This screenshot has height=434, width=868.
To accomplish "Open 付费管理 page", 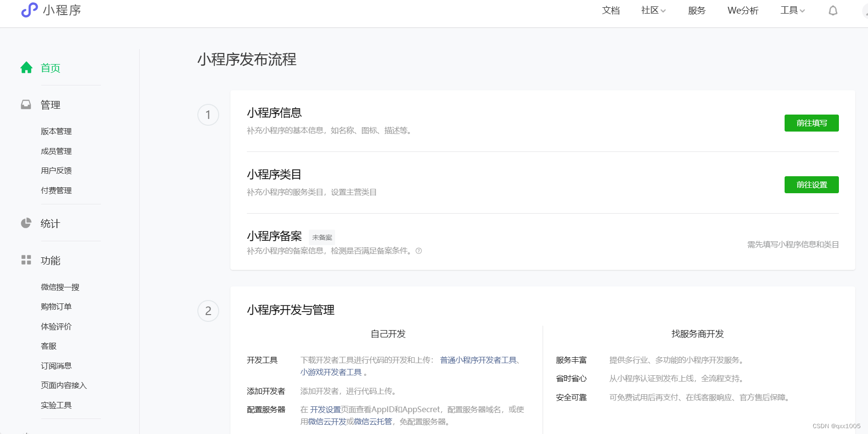I will pos(56,190).
